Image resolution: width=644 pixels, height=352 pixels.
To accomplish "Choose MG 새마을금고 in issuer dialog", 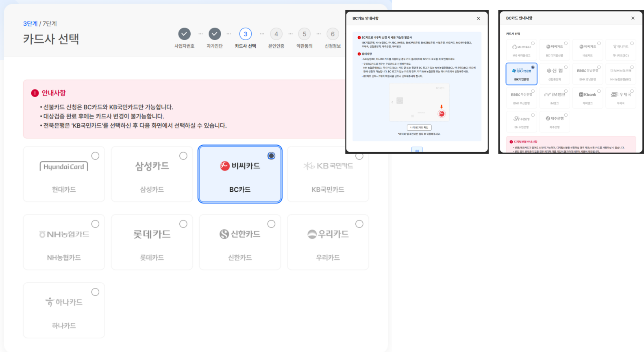I will (x=521, y=50).
